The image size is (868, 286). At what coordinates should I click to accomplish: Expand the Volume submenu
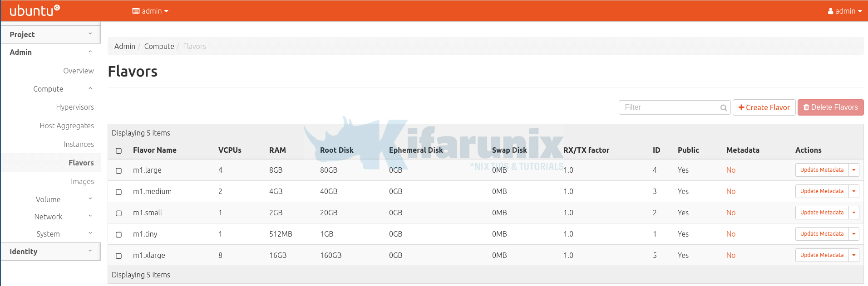(x=48, y=199)
